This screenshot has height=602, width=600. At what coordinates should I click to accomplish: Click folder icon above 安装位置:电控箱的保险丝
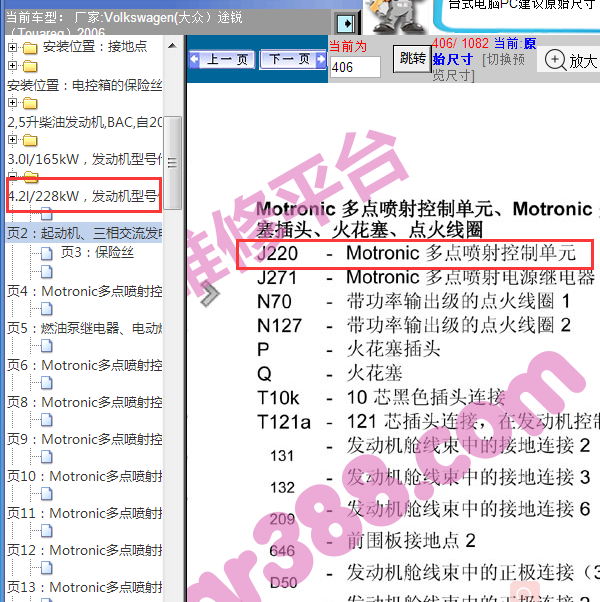pyautogui.click(x=30, y=66)
